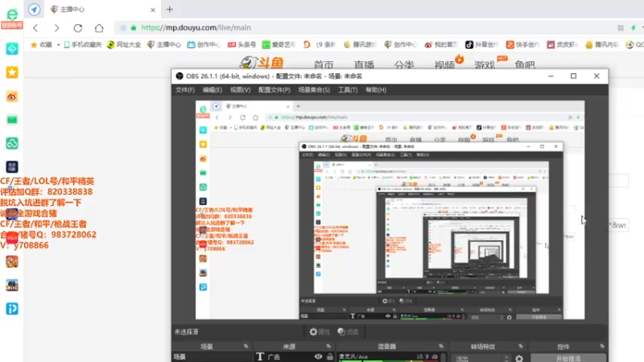Pop out the 来源 dock with its float icon
644x362 pixels.
coord(328,347)
